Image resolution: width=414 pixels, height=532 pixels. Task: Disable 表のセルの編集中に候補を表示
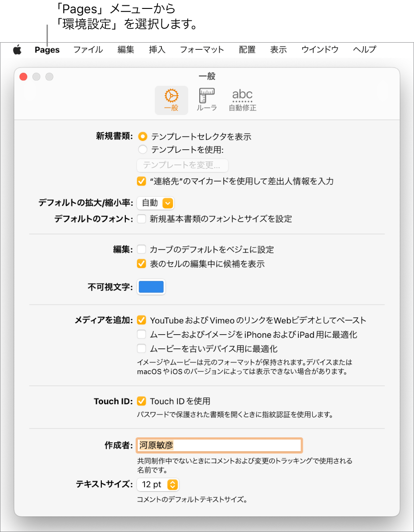(141, 264)
